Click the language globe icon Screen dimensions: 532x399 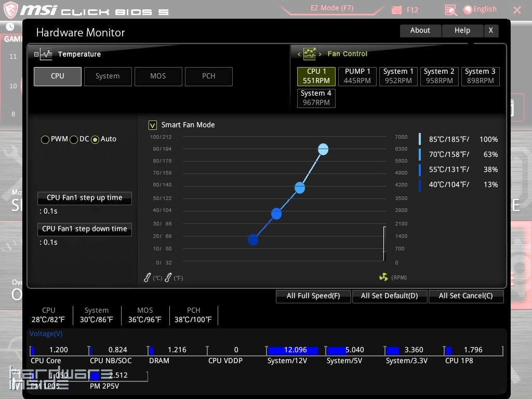468,10
